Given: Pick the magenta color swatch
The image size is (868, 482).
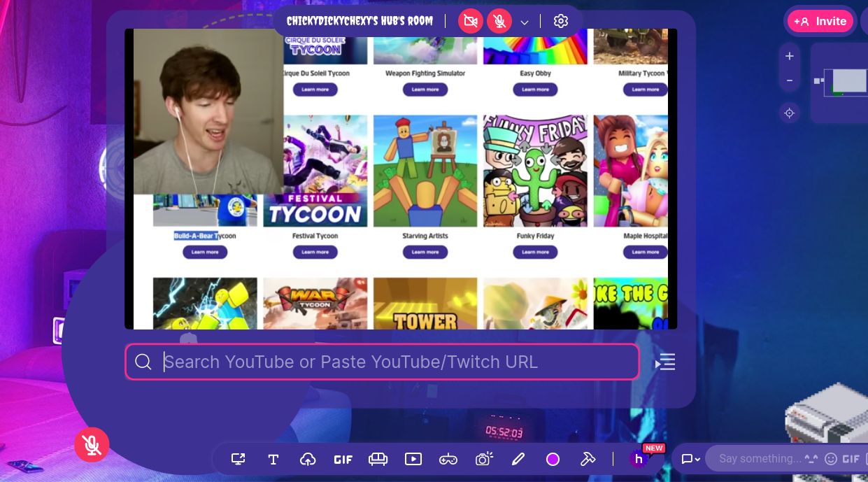Looking at the screenshot, I should click(553, 460).
